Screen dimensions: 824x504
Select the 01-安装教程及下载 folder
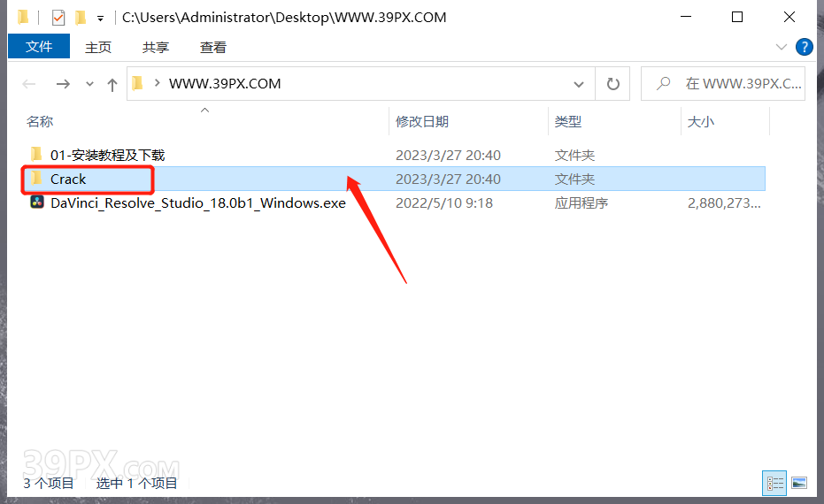pos(108,156)
